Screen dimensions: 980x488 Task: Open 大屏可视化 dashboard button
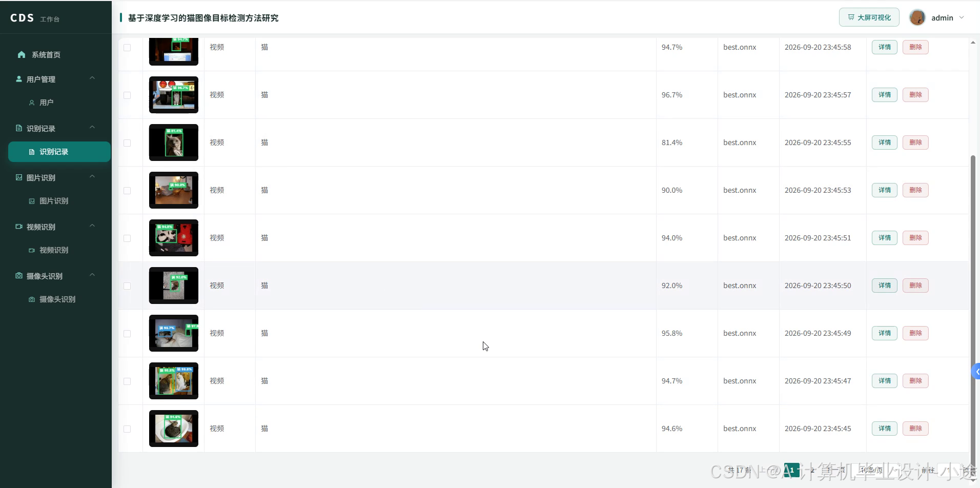(x=869, y=17)
